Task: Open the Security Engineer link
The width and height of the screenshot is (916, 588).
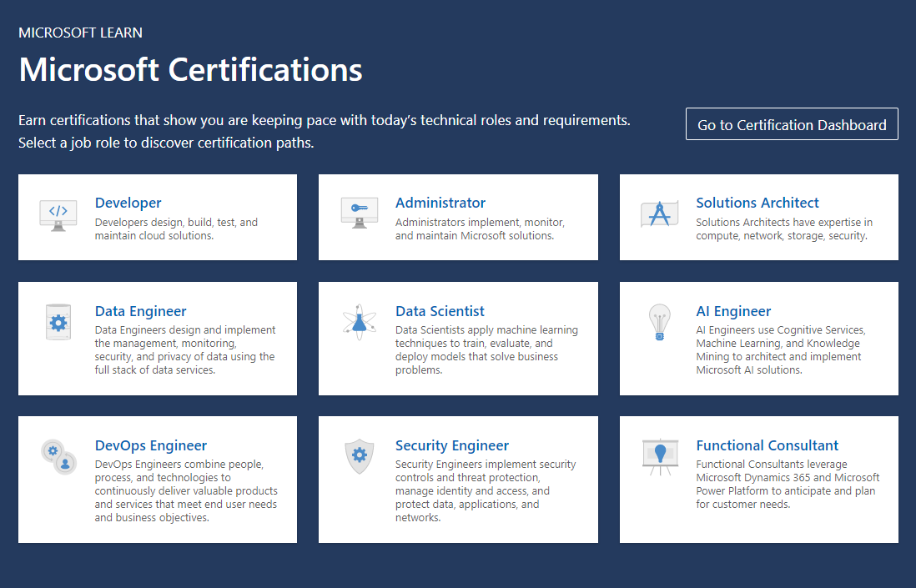Action: tap(451, 445)
